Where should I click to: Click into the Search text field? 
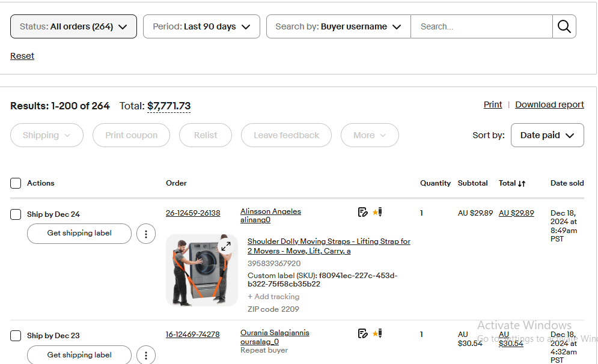[x=481, y=26]
